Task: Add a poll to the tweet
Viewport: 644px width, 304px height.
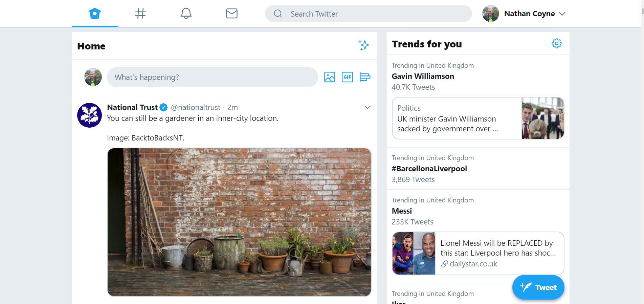Action: [365, 77]
